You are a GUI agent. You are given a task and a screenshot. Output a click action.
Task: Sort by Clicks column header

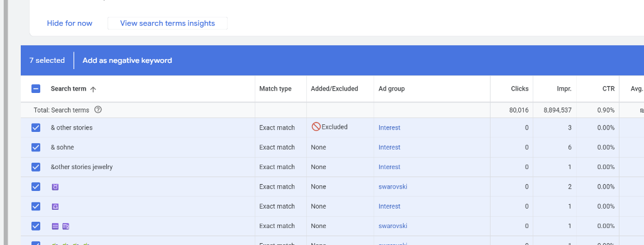click(519, 89)
